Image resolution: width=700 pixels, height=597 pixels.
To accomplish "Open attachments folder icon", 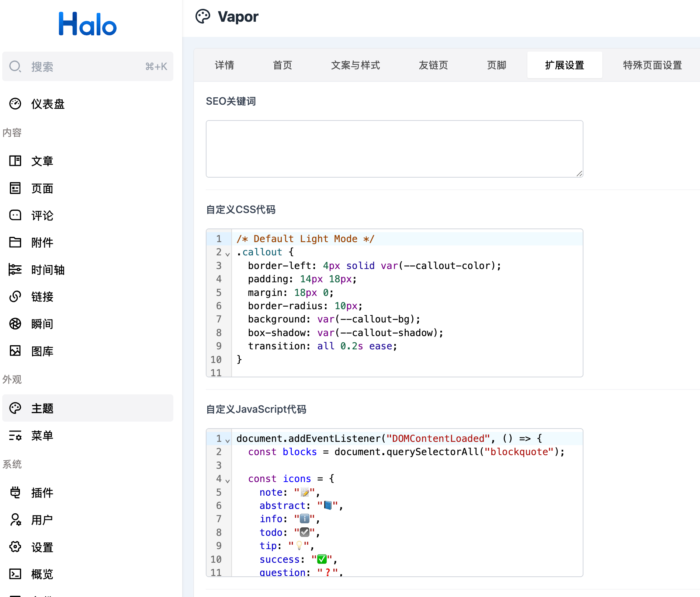I will coord(15,242).
